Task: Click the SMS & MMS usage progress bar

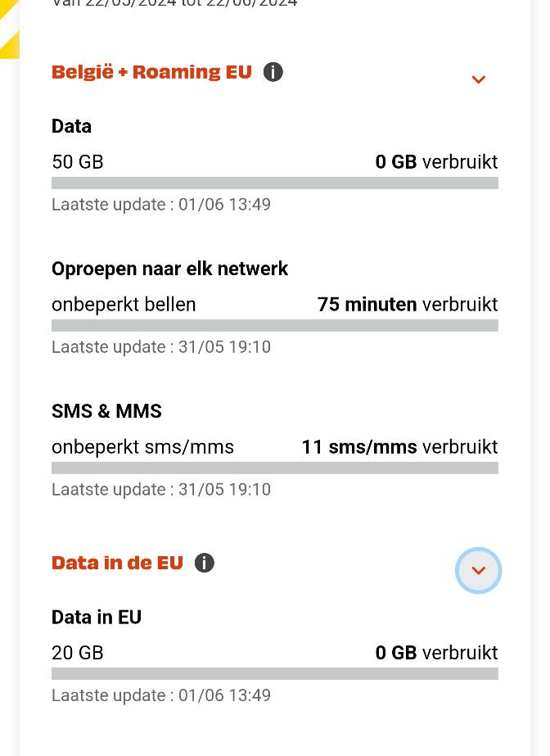Action: coord(275,468)
